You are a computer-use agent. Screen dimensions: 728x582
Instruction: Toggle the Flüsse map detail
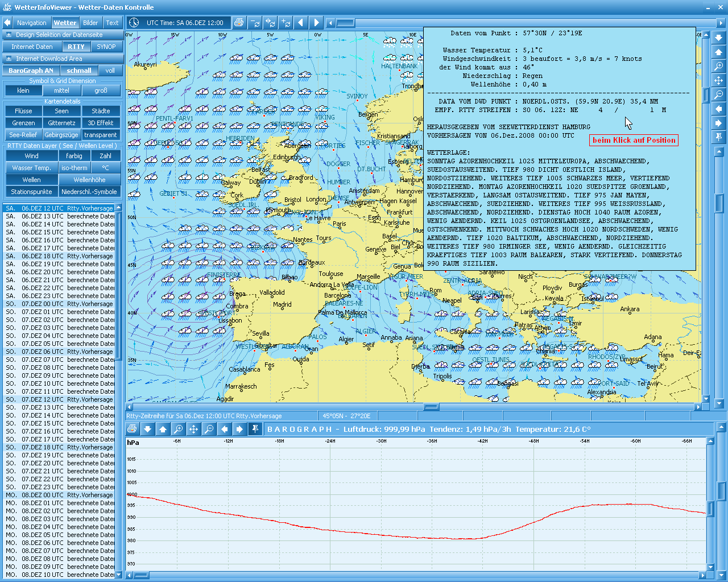point(23,111)
